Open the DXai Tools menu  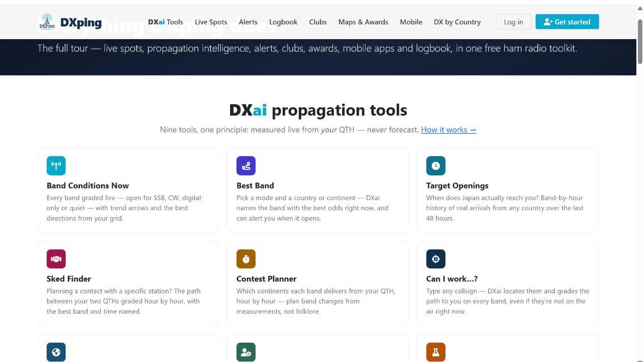165,22
